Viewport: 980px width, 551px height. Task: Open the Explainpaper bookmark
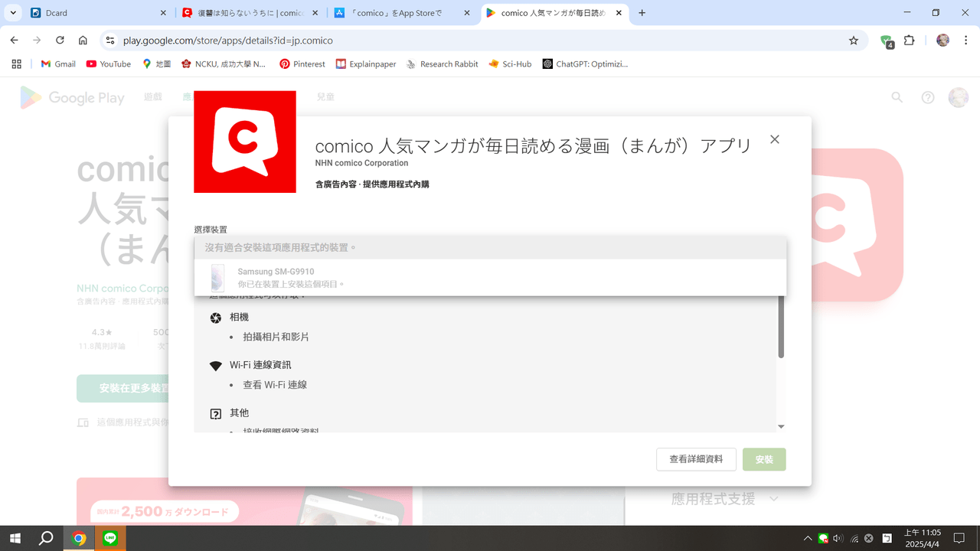pos(366,64)
